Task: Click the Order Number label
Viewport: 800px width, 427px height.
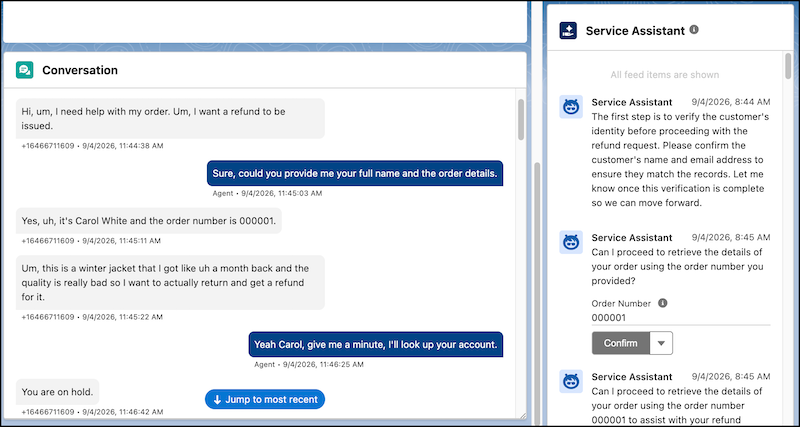Action: click(x=621, y=304)
